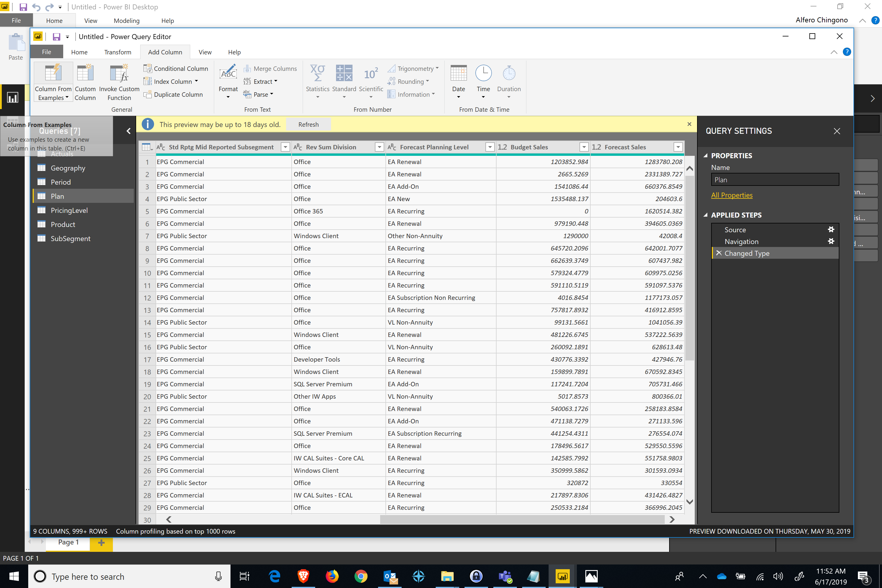Open Microsoft Edge from taskbar

275,576
